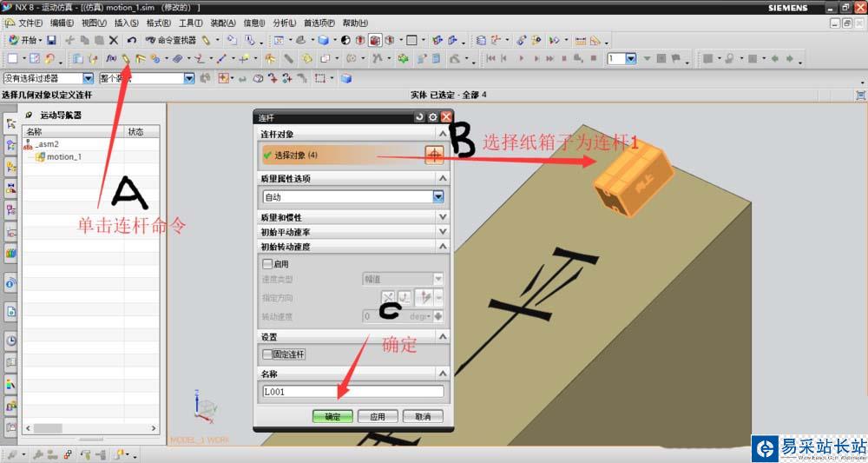Check the 固定连杆 fixed link checkbox
This screenshot has width=868, height=463.
[267, 354]
